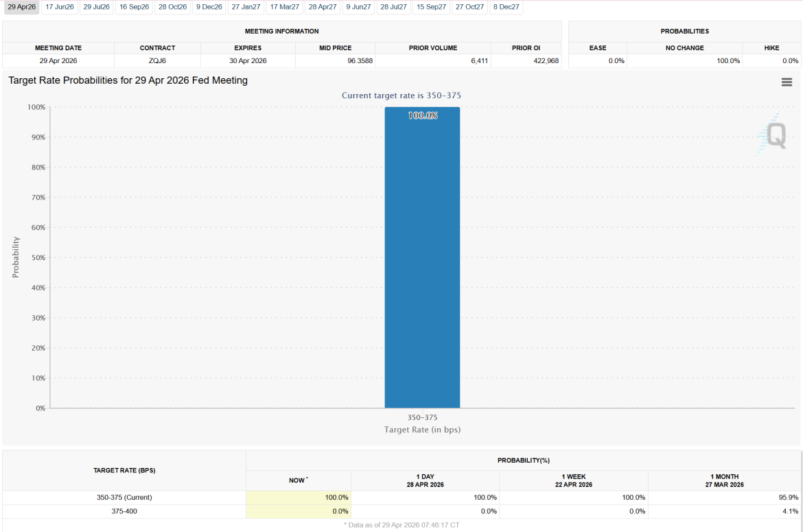
Task: Click the PRIOR VOLUME value 6,411
Action: 480,60
